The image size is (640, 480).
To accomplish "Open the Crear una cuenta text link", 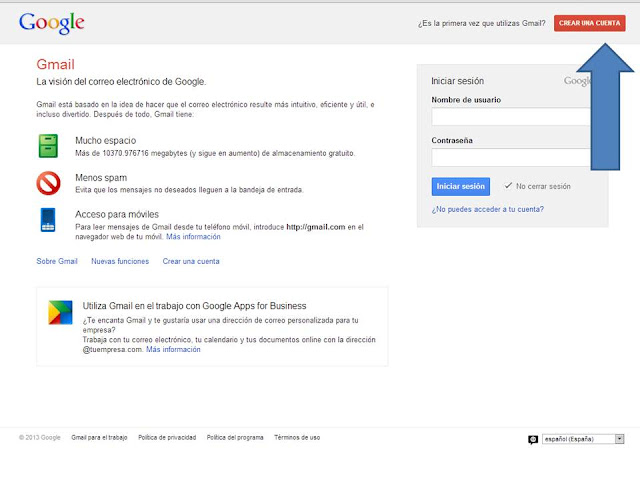I will coord(191,261).
